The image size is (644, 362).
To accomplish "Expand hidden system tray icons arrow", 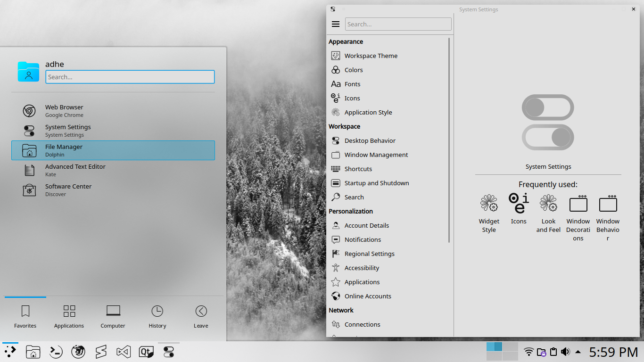I will (x=578, y=352).
